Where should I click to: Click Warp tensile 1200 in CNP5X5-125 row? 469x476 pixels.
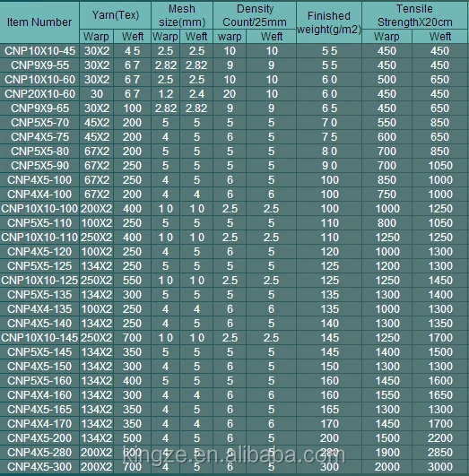(x=387, y=266)
